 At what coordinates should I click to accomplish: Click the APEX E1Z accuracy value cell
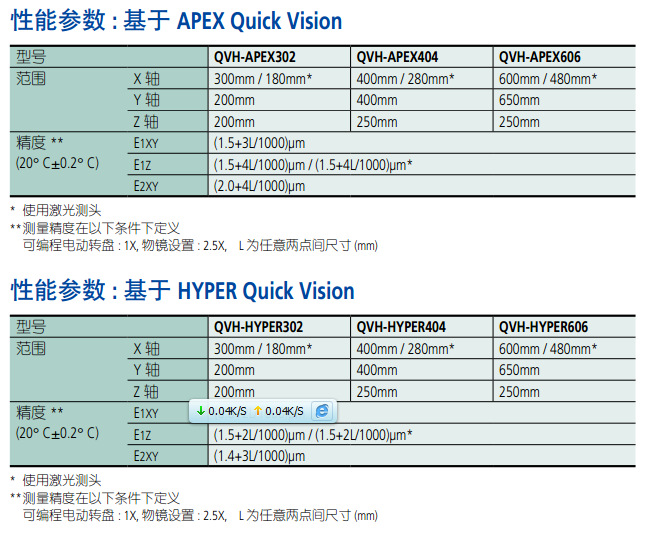point(313,165)
